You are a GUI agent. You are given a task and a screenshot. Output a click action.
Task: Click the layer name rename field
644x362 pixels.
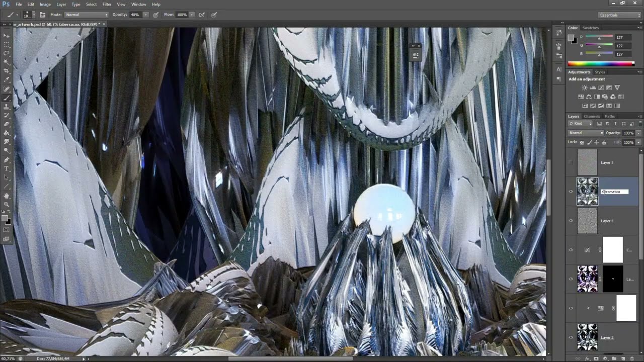[614, 192]
